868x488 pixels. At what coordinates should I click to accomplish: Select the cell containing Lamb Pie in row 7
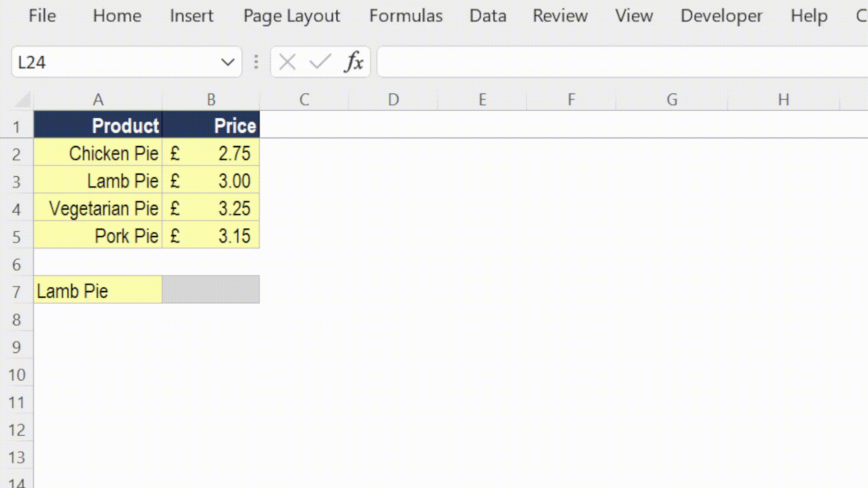pyautogui.click(x=98, y=291)
